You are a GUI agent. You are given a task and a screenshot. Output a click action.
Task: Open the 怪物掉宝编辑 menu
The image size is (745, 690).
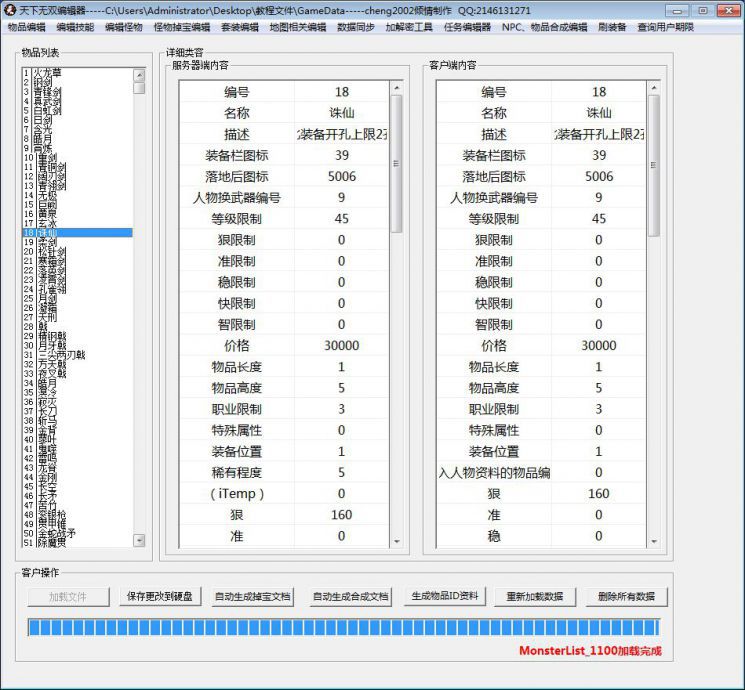182,27
